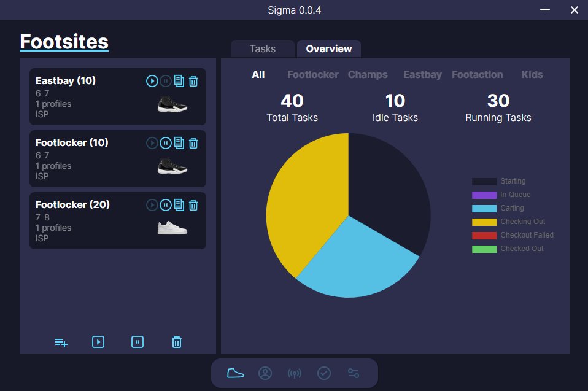588x391 pixels.
Task: Pause the Eastbay (10) task group
Action: coord(165,81)
